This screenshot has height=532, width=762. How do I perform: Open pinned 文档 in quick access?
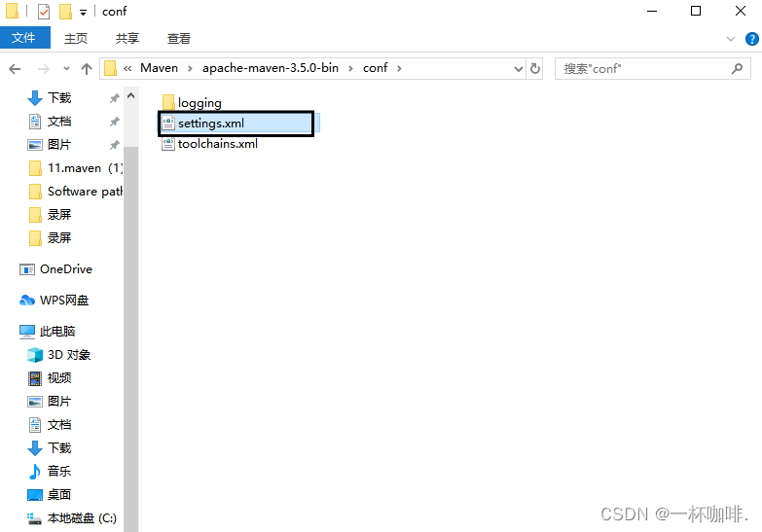(x=59, y=121)
